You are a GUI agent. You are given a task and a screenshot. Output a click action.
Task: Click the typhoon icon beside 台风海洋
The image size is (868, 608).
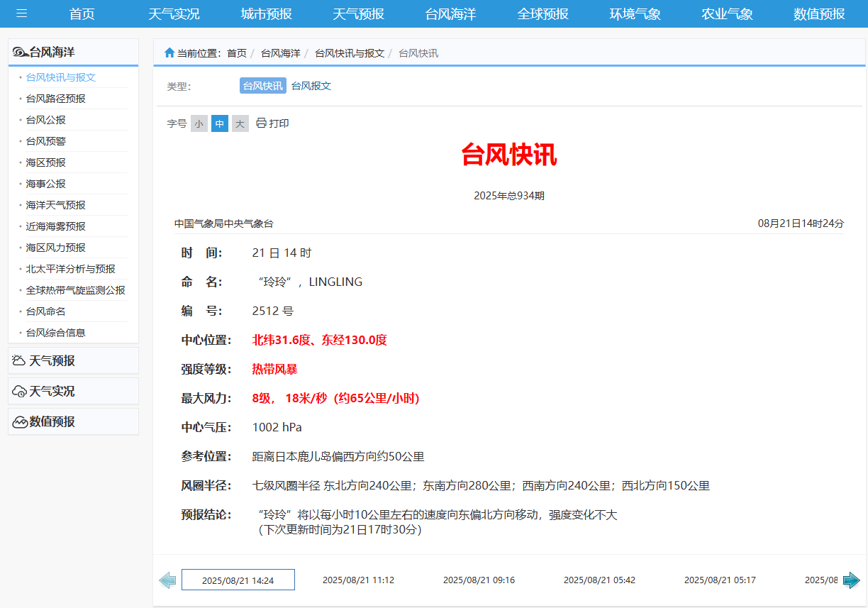(x=21, y=52)
